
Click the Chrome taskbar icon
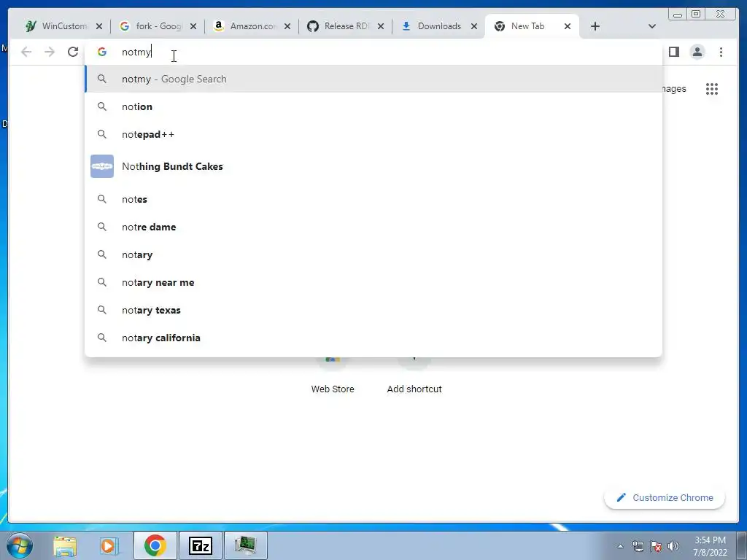(155, 545)
